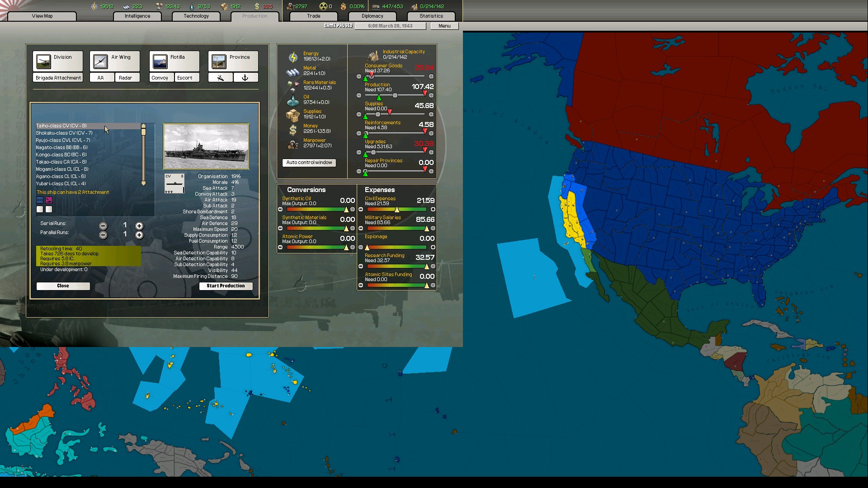The width and height of the screenshot is (868, 488).
Task: Open the Auto control window
Action: [309, 162]
